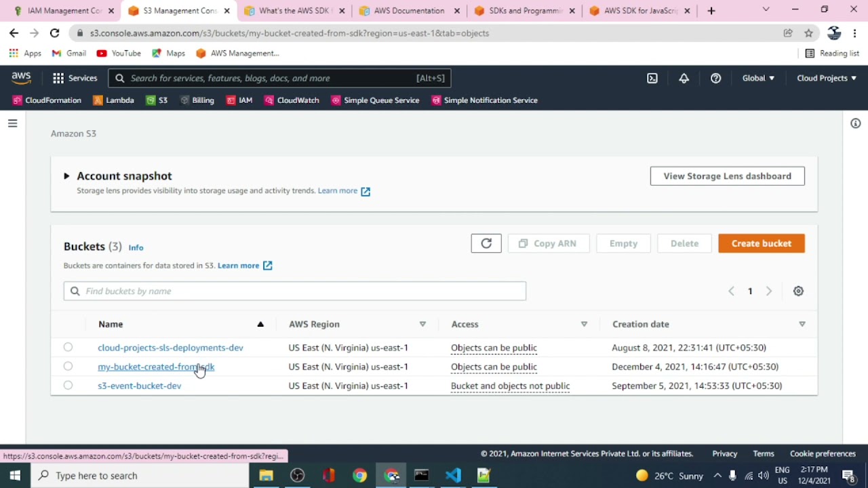Click the Create bucket button
Screen dimensions: 868x488
click(762, 243)
